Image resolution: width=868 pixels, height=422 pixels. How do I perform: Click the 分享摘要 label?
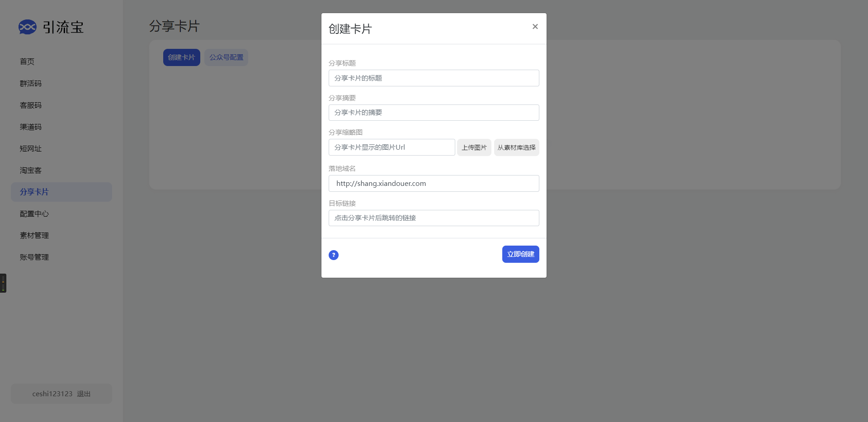point(342,98)
